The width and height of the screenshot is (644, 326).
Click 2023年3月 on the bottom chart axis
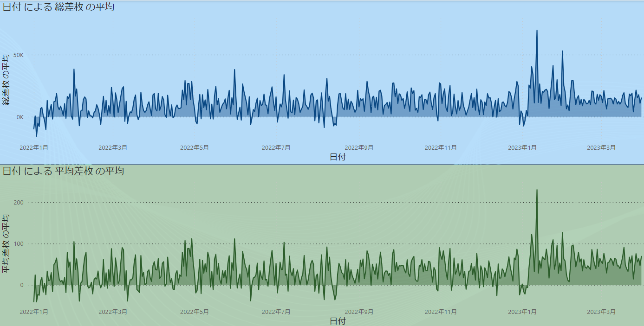coord(601,312)
